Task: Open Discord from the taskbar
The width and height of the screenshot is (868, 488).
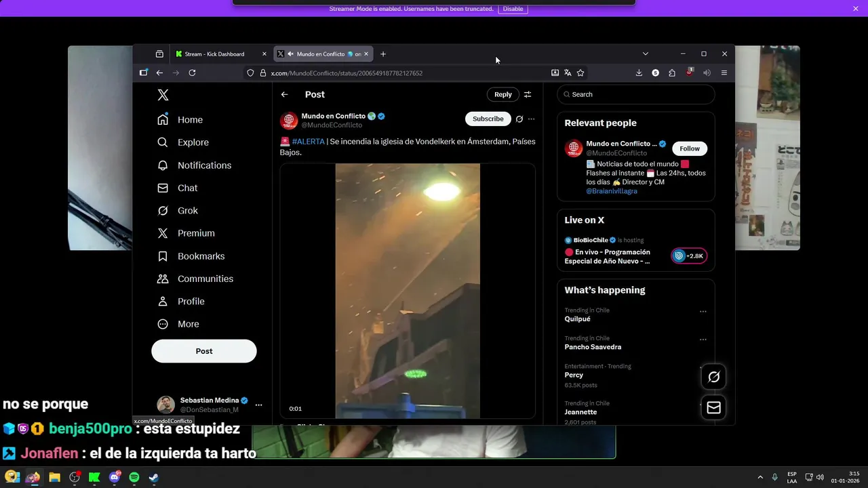Action: 114,477
